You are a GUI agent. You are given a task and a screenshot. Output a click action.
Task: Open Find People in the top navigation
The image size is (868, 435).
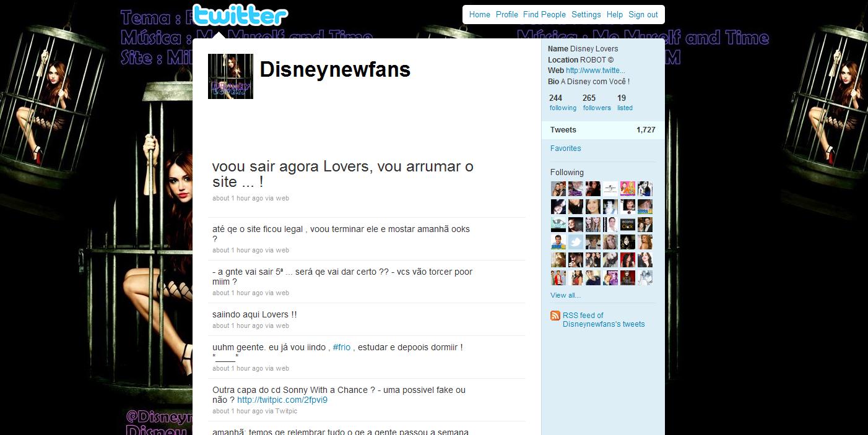coord(544,15)
